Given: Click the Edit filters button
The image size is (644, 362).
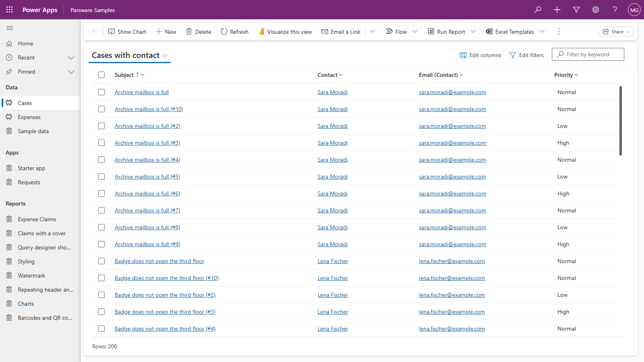Looking at the screenshot, I should tap(526, 55).
